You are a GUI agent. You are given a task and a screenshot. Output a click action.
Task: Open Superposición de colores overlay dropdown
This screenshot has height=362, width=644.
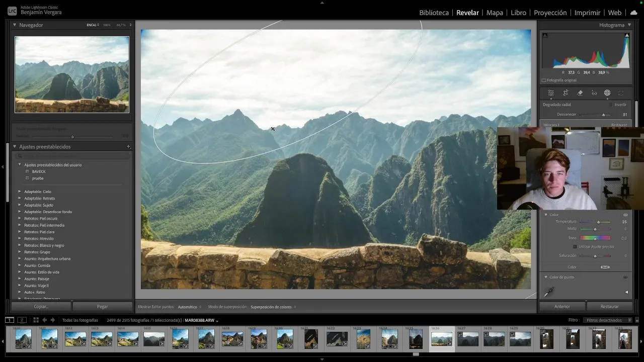(x=273, y=307)
